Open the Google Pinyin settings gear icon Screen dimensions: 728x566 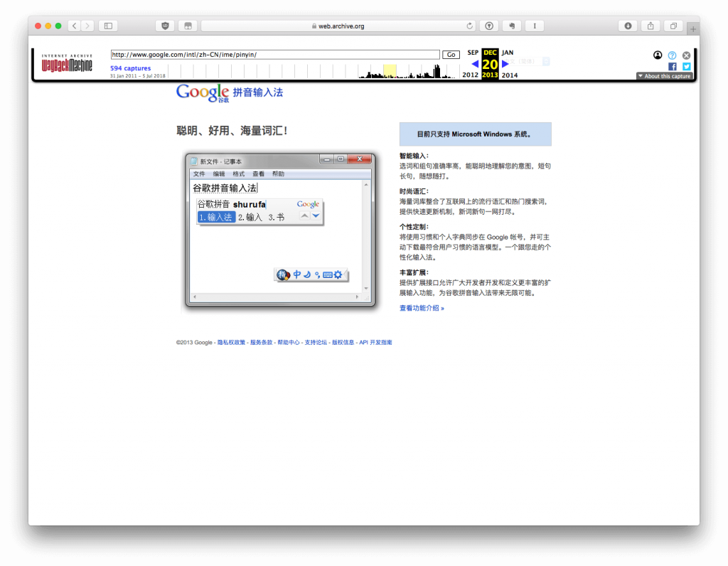[338, 274]
